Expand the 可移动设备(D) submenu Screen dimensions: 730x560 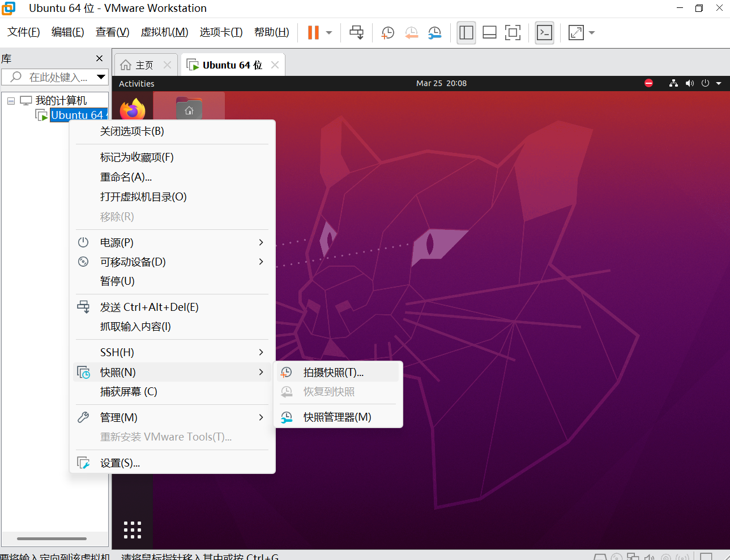[x=172, y=262]
